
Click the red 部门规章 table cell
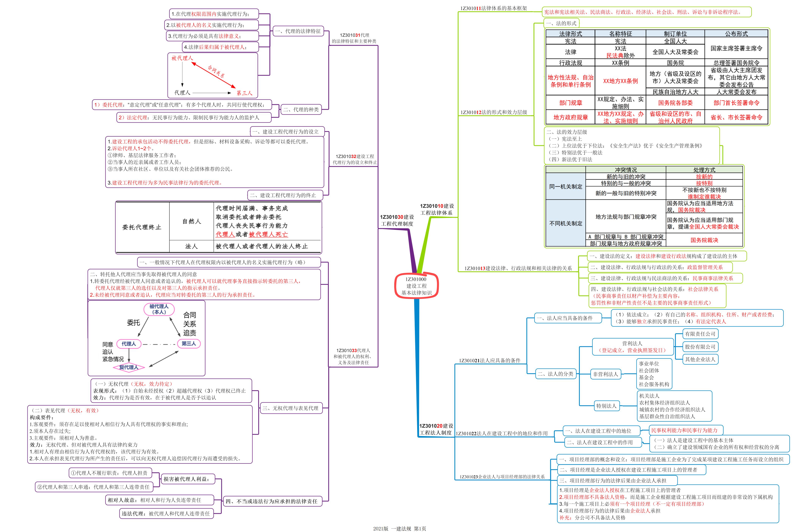click(x=570, y=102)
